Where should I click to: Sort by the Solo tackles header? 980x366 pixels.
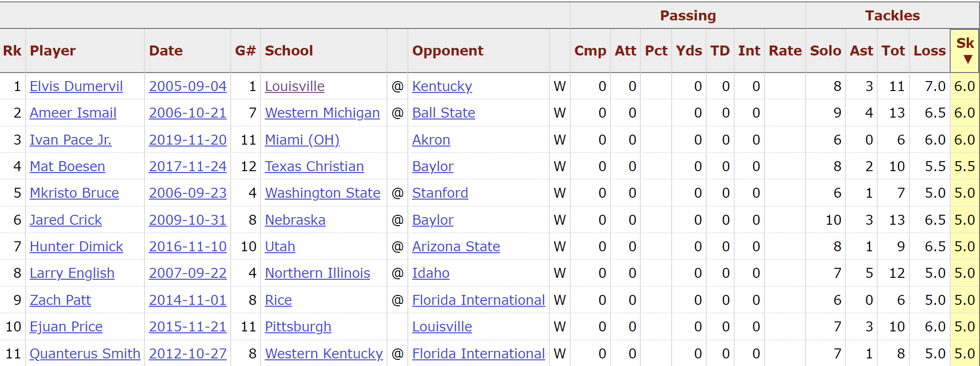click(x=826, y=51)
